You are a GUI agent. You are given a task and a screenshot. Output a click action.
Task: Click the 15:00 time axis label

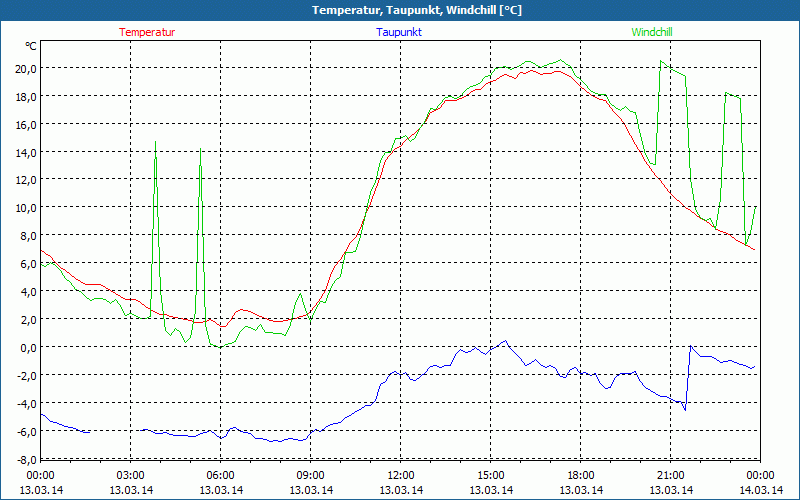coord(490,475)
